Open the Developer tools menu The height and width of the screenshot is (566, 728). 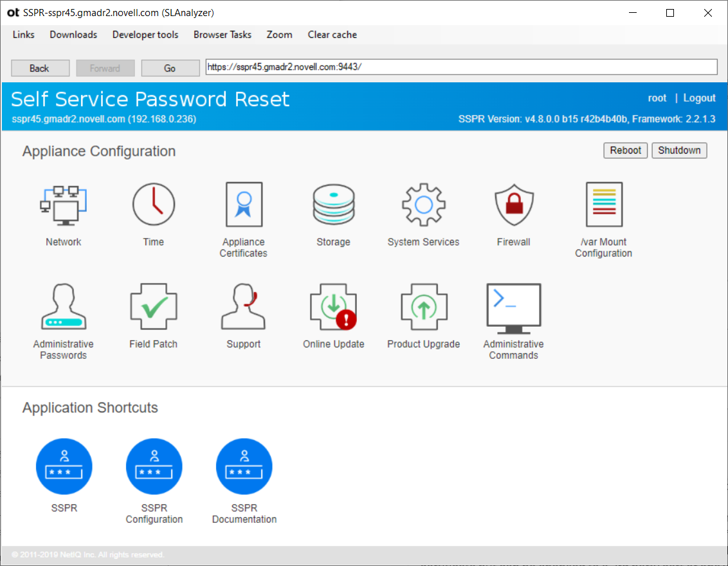click(145, 35)
